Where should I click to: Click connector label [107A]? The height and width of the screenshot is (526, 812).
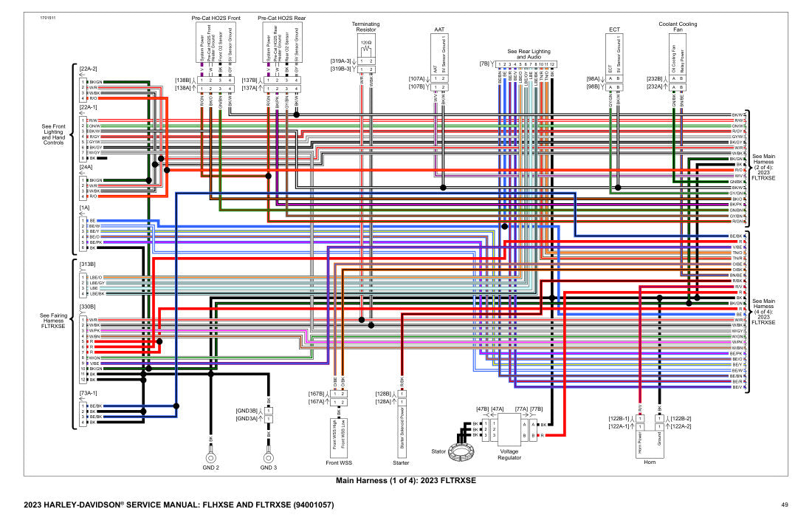(417, 79)
